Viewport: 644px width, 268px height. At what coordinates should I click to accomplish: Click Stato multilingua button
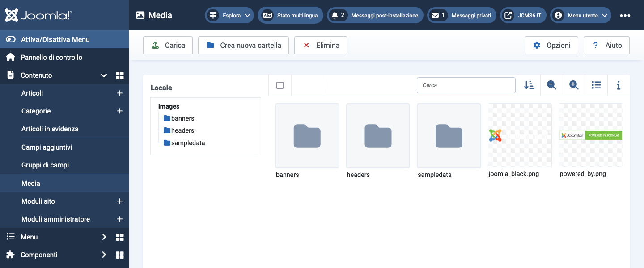click(290, 15)
